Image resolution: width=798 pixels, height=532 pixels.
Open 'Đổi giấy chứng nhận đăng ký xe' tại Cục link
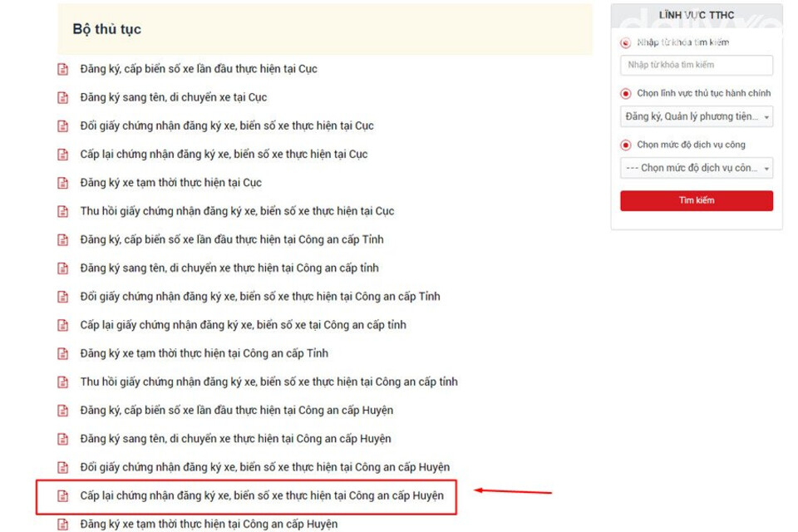click(227, 126)
